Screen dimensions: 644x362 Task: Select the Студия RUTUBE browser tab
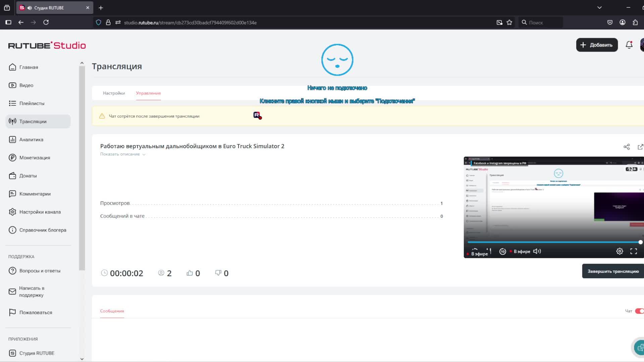(x=55, y=8)
